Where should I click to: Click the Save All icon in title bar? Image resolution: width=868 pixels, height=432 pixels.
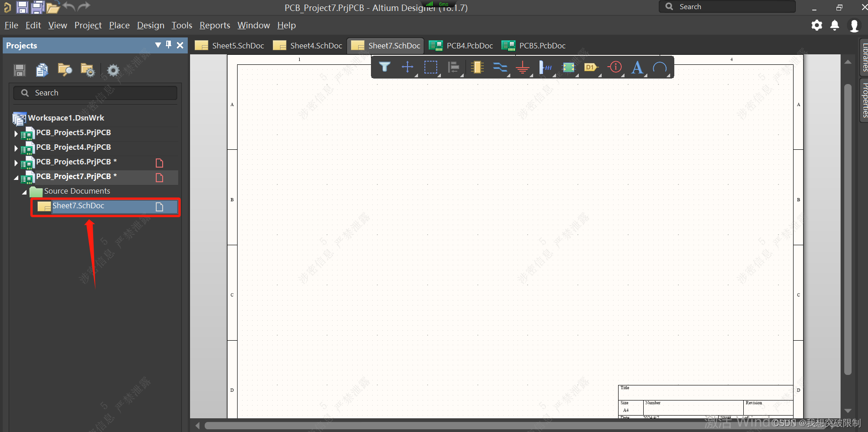[37, 7]
